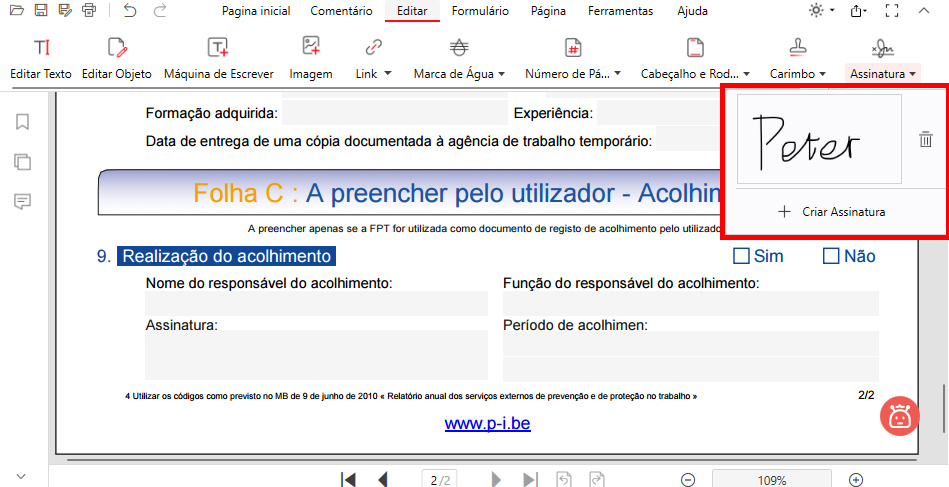Go to the last page
This screenshot has width=949, height=487.
pos(530,480)
